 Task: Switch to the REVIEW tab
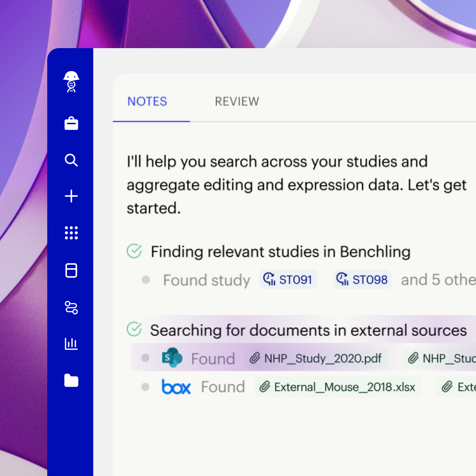click(237, 101)
